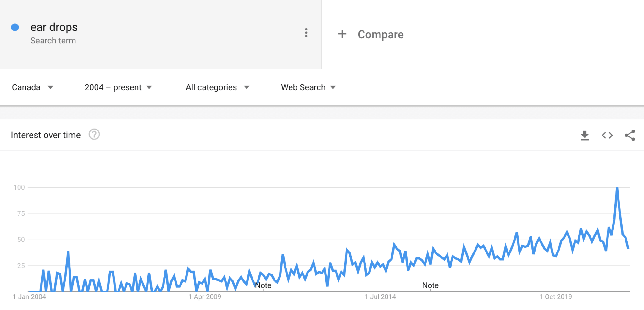
Task: Click the 1 Jan 2004 axis label
Action: 29,297
